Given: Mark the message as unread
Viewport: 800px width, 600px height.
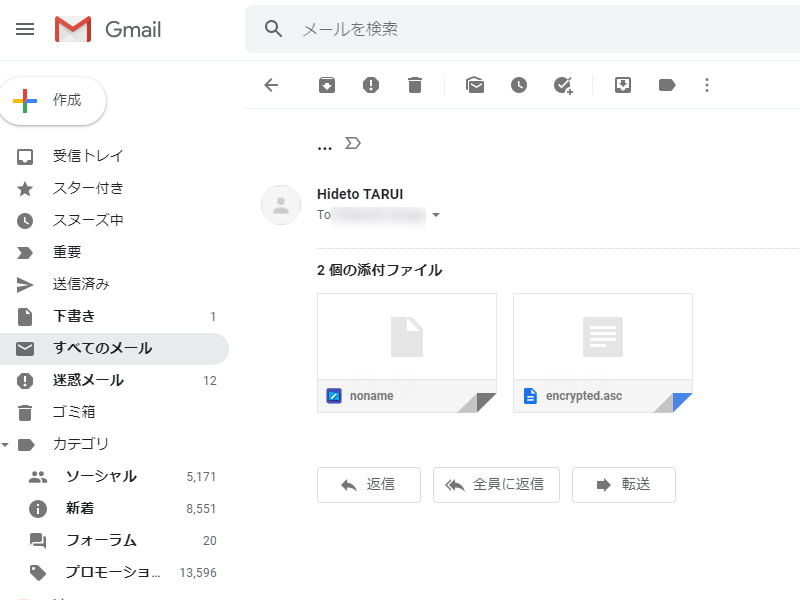Looking at the screenshot, I should 475,85.
